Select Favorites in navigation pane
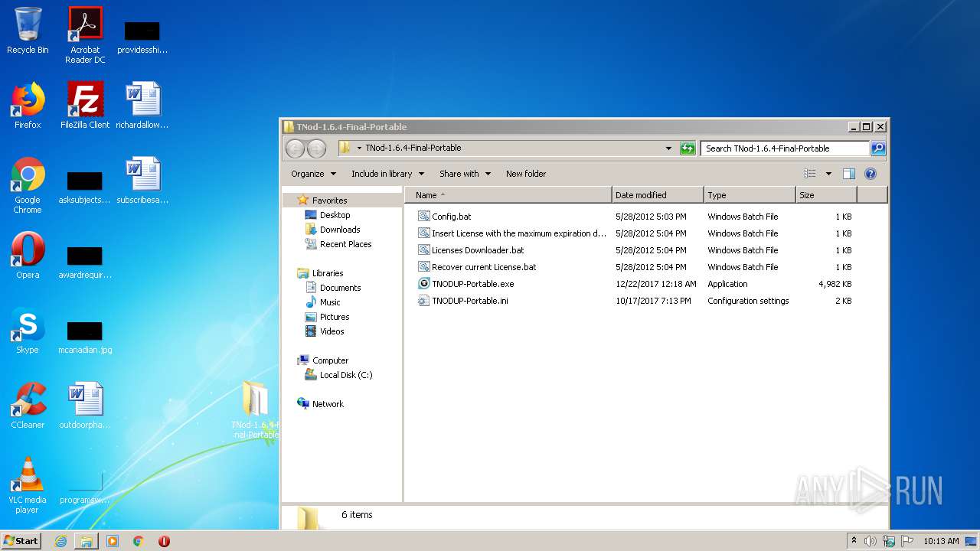 tap(329, 201)
